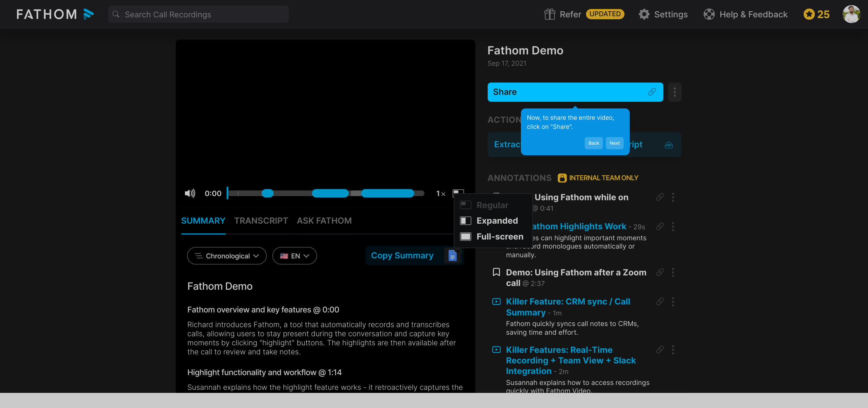The height and width of the screenshot is (408, 868).
Task: Click the Share button
Action: 575,92
